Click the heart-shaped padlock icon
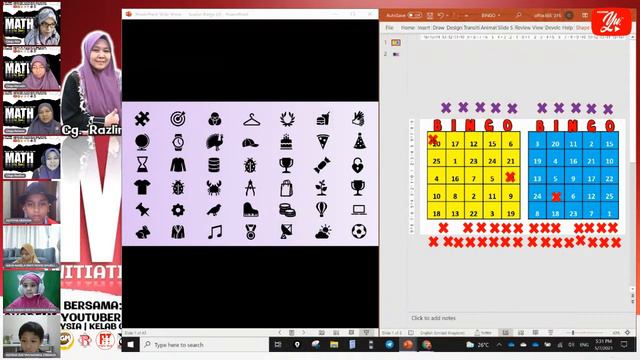This screenshot has height=360, width=640. point(358,165)
